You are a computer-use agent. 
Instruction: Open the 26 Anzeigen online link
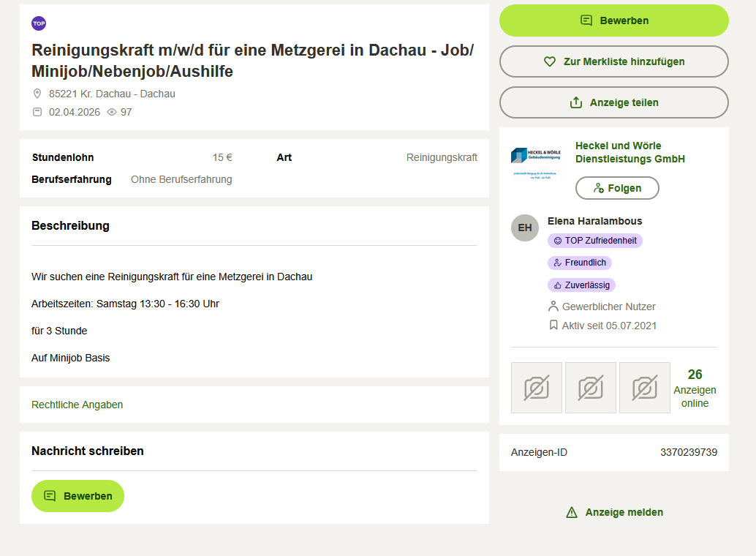pyautogui.click(x=695, y=388)
